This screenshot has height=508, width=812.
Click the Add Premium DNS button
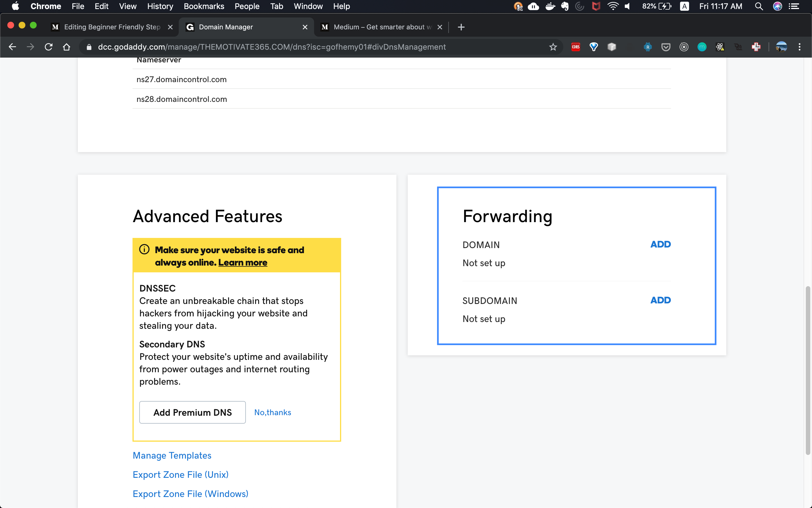pyautogui.click(x=193, y=412)
